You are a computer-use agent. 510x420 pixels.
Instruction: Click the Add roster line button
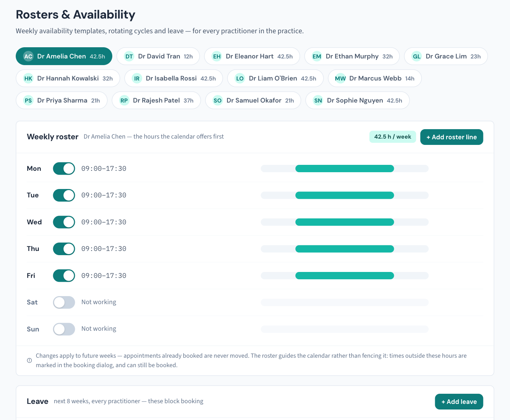click(x=452, y=137)
